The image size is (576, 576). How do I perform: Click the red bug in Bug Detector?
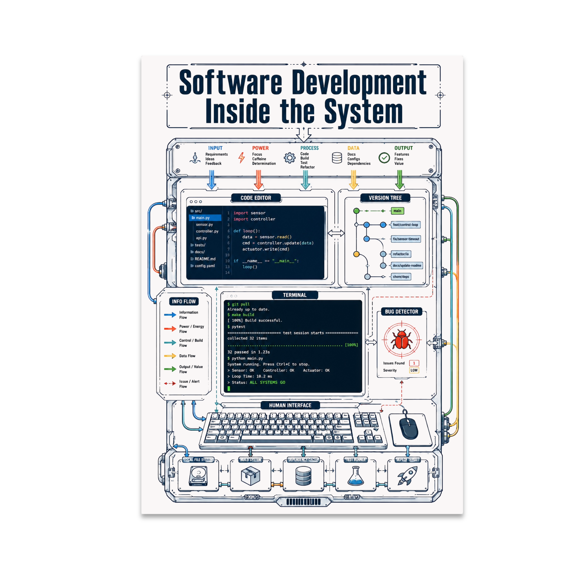click(402, 340)
